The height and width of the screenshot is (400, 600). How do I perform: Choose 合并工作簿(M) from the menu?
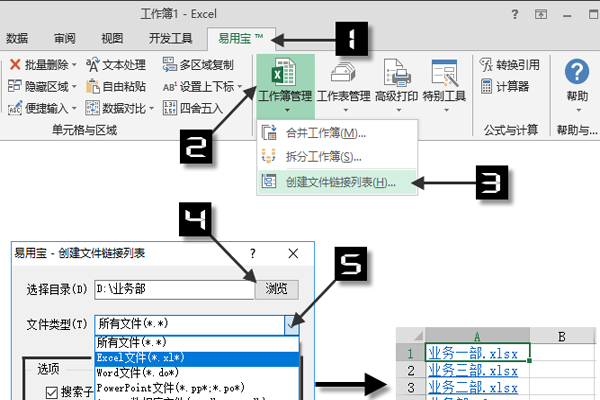(x=337, y=133)
